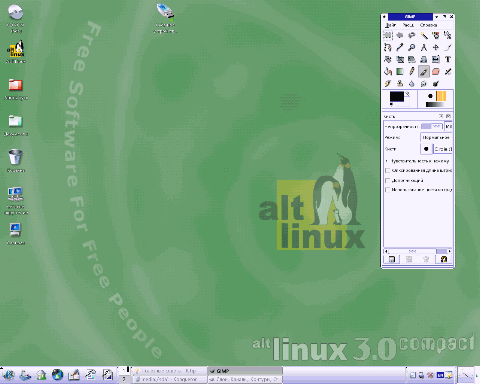480x384 pixels.
Task: Click the reset tool options button
Action: pyautogui.click(x=444, y=259)
